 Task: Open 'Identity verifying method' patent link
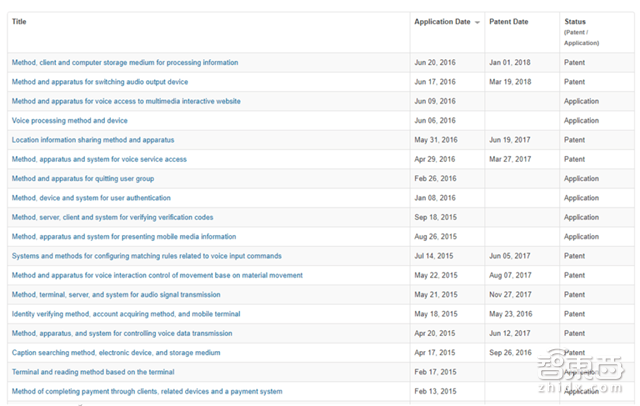point(126,314)
